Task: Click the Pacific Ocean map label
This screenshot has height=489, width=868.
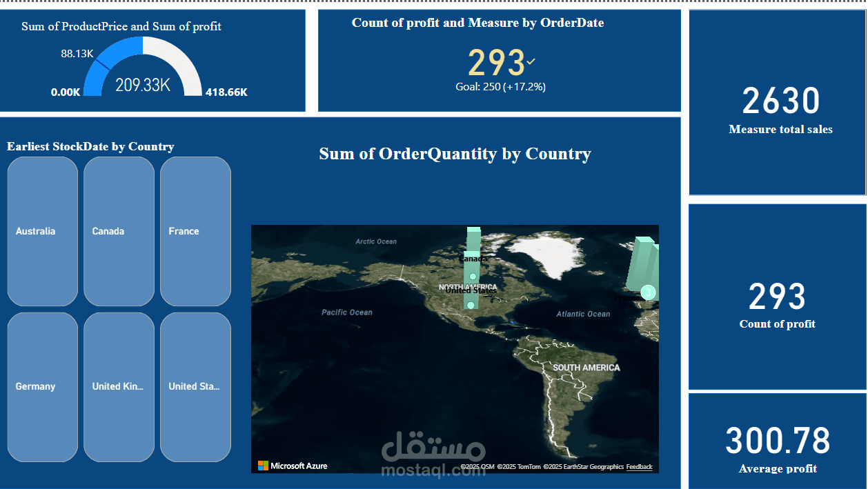Action: coord(346,312)
